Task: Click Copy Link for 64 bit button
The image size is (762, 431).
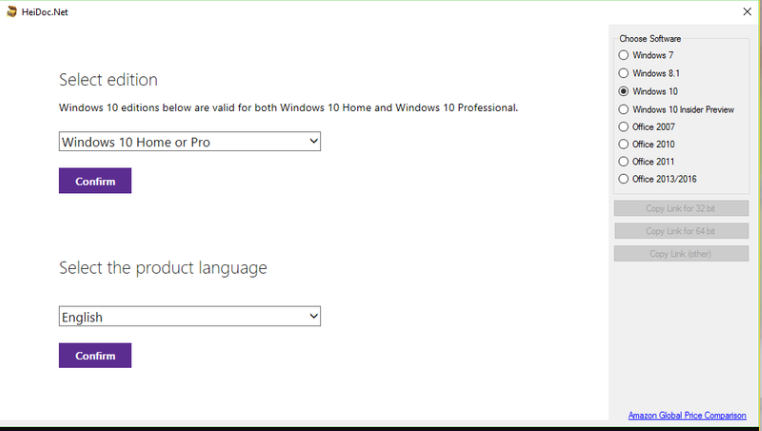Action: pos(681,231)
